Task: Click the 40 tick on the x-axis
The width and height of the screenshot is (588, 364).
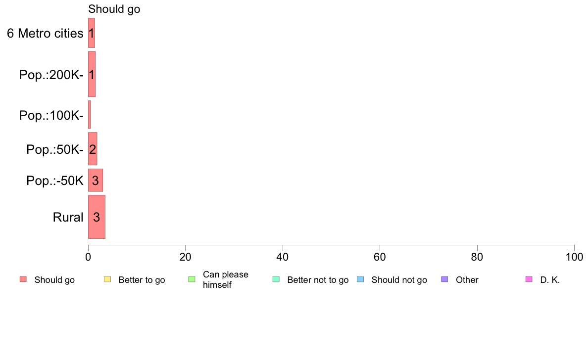Action: pyautogui.click(x=283, y=257)
